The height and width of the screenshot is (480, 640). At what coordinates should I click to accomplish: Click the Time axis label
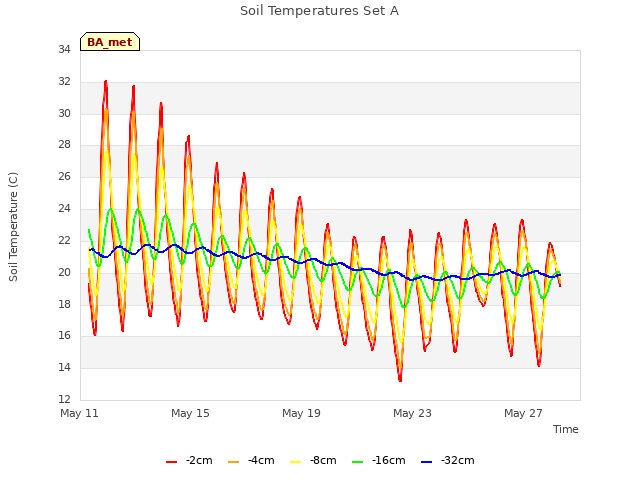(566, 429)
